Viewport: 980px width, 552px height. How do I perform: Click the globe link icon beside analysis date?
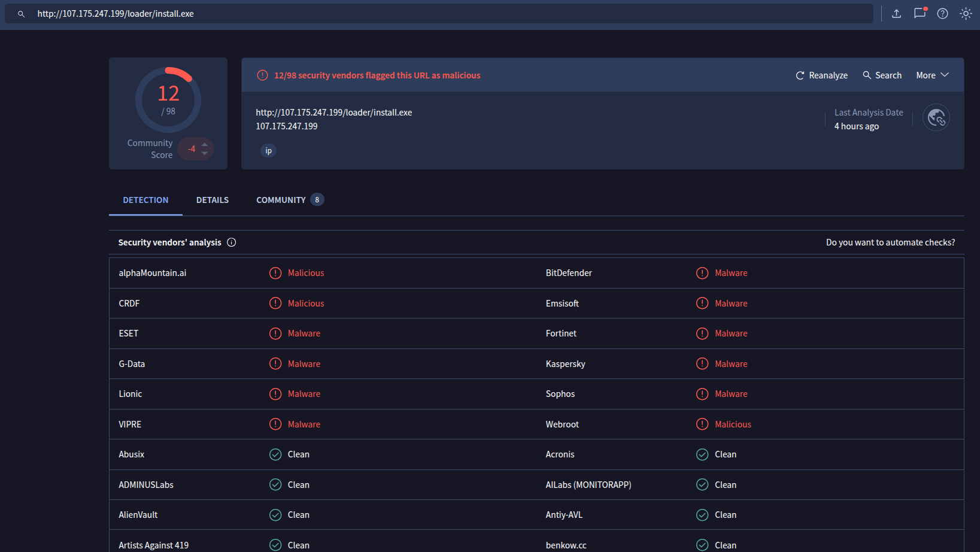936,118
